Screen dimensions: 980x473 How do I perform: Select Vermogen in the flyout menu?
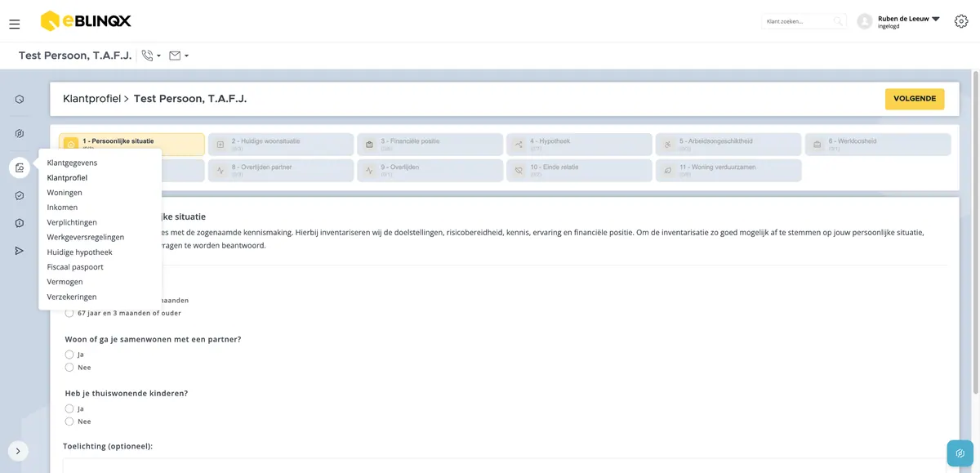point(65,282)
